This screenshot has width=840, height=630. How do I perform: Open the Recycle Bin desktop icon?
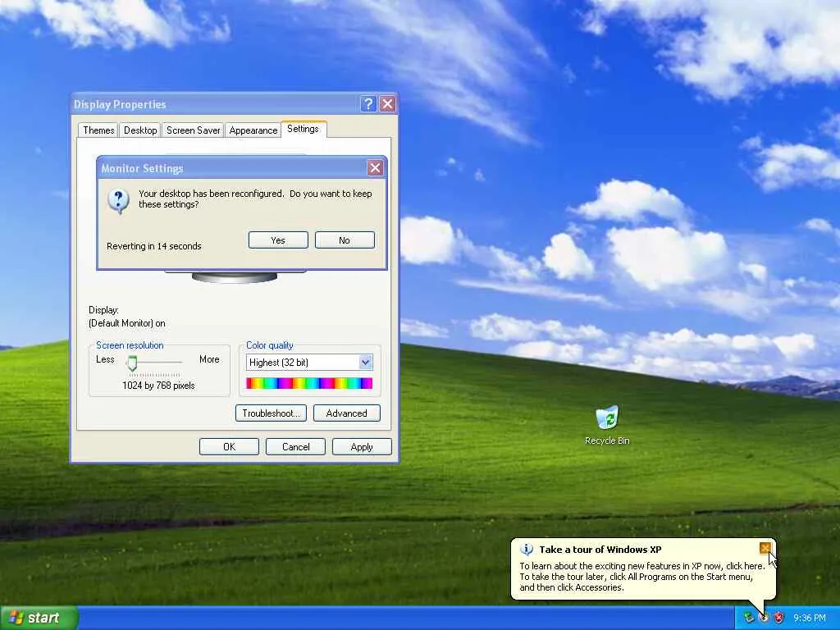(x=607, y=426)
